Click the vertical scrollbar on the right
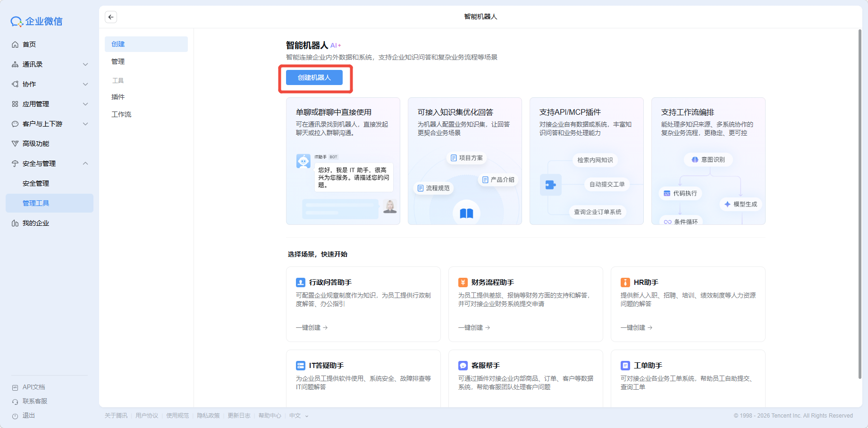 pyautogui.click(x=860, y=203)
